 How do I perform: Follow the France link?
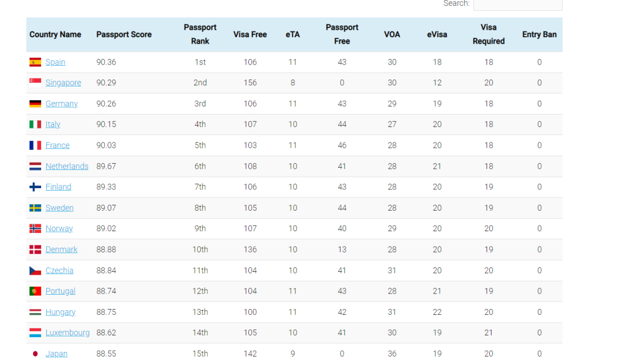pos(58,145)
